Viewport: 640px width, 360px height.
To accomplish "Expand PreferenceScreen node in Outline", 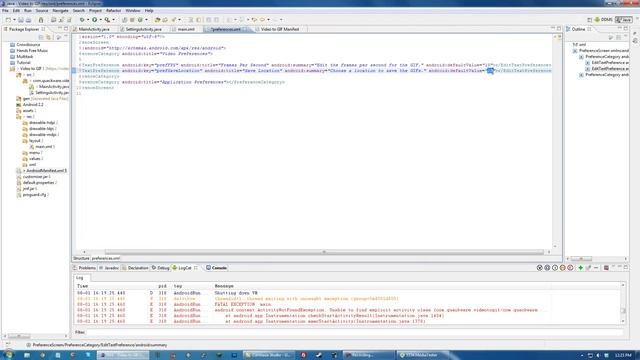I will click(x=575, y=51).
